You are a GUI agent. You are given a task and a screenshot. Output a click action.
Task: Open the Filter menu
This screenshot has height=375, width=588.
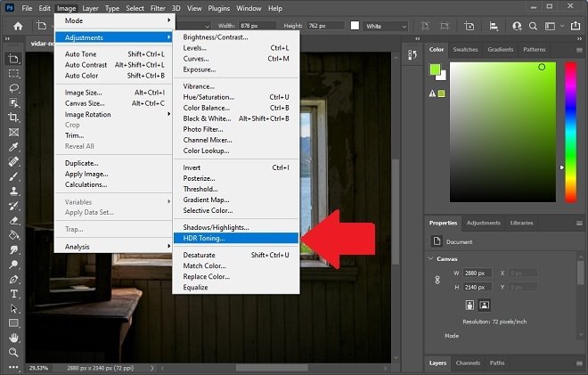pyautogui.click(x=158, y=8)
